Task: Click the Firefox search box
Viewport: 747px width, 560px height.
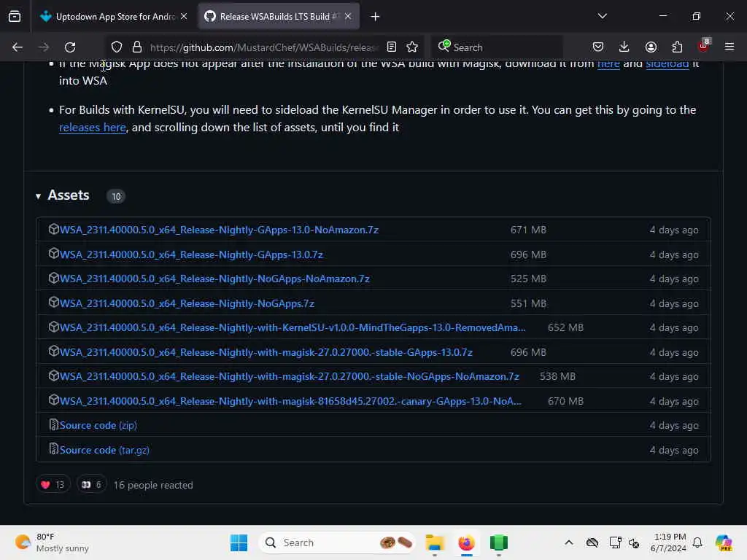Action: (498, 47)
